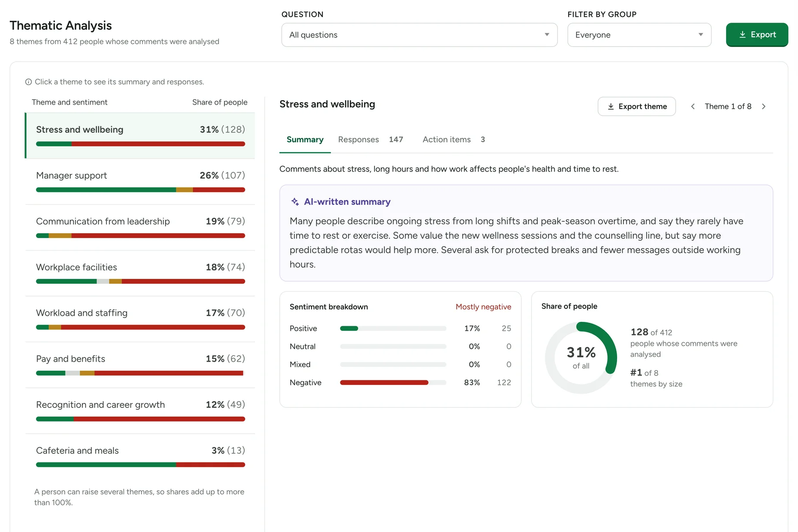Screen dimensions: 798x532
Task: Open the All questions dropdown
Action: 419,35
